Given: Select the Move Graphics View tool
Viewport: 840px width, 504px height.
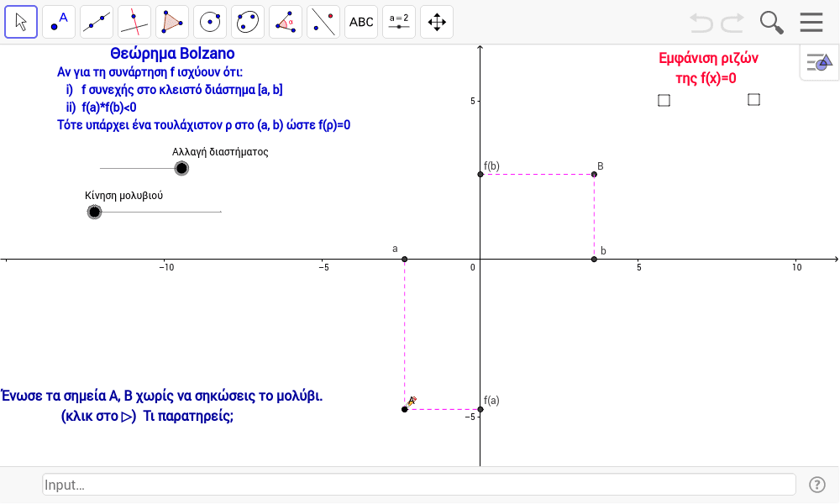Looking at the screenshot, I should coord(437,22).
